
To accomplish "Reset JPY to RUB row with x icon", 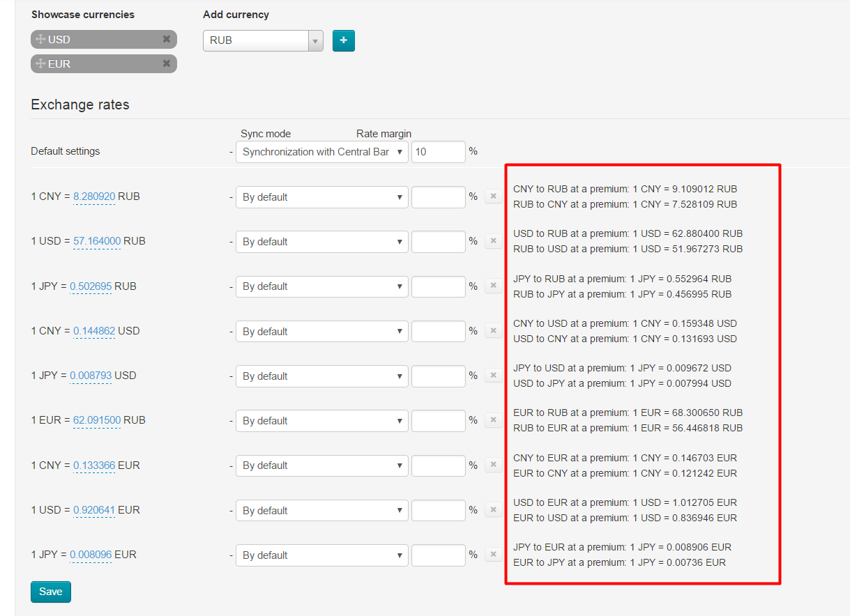I will (493, 286).
